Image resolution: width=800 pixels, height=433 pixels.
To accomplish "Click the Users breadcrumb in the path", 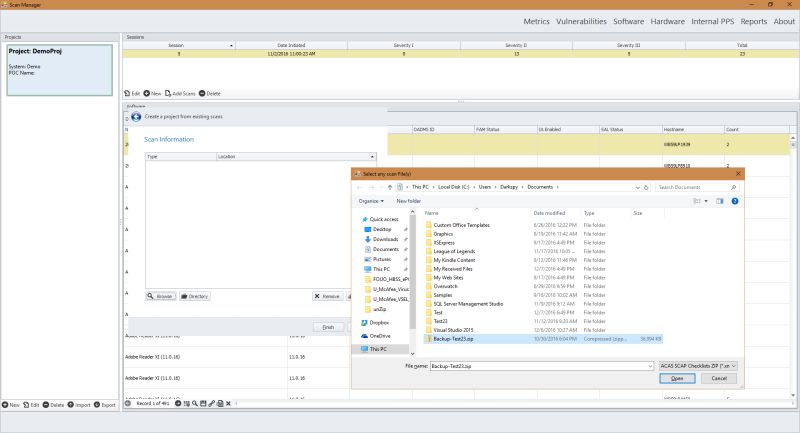I will [x=484, y=187].
